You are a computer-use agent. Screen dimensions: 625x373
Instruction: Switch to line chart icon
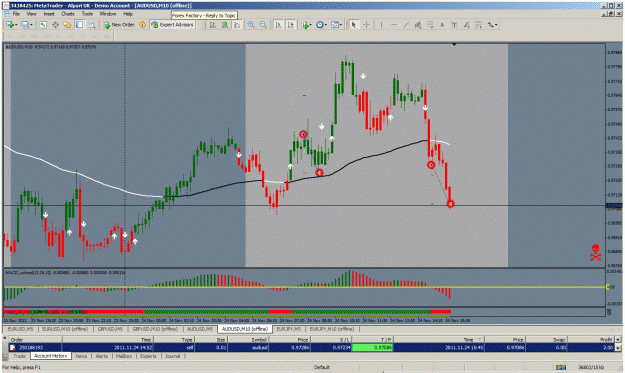pyautogui.click(x=237, y=25)
